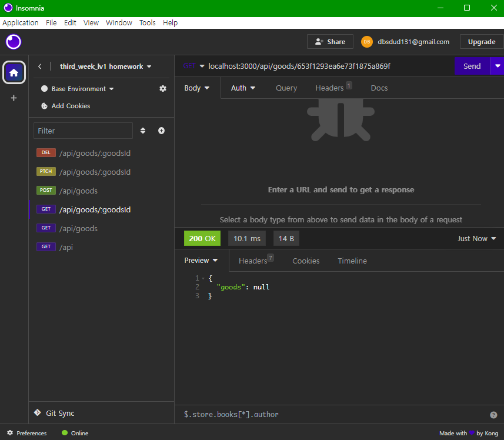This screenshot has width=504, height=440.
Task: Click Made with by Kong text
Action: coord(469,434)
